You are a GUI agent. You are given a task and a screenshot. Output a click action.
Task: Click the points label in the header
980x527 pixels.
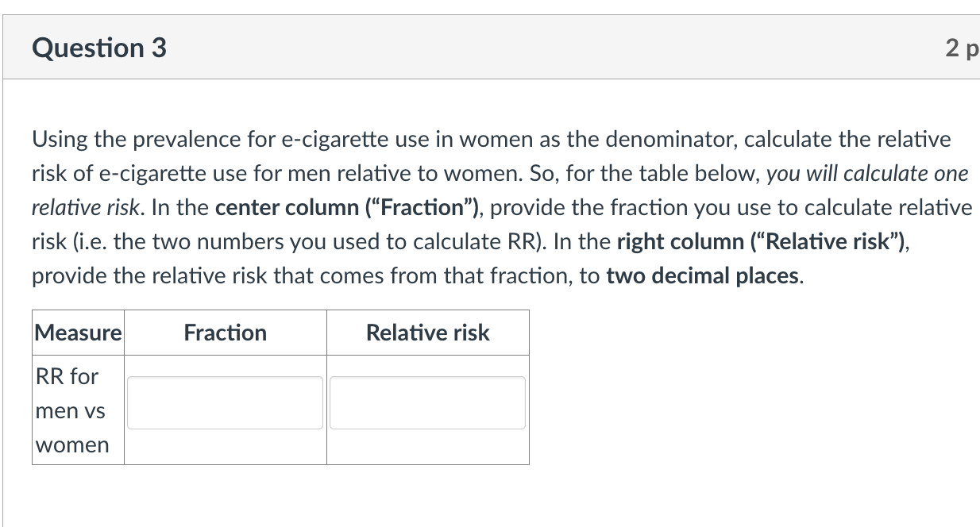962,48
